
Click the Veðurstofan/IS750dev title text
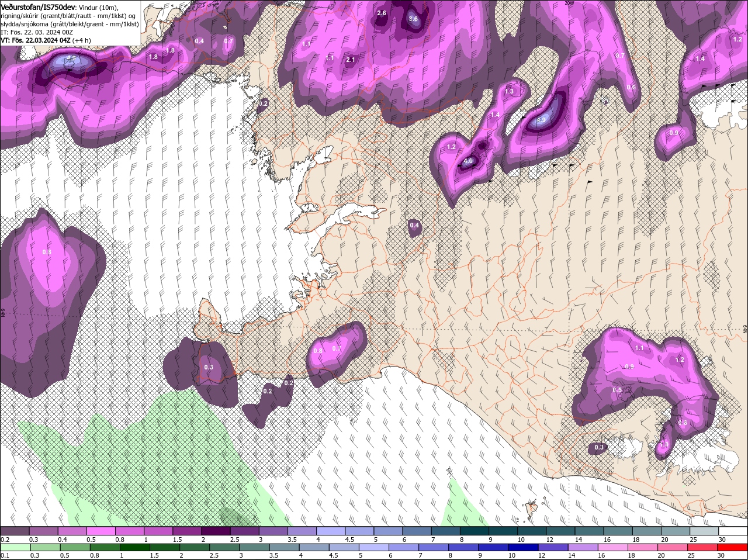(x=38, y=6)
